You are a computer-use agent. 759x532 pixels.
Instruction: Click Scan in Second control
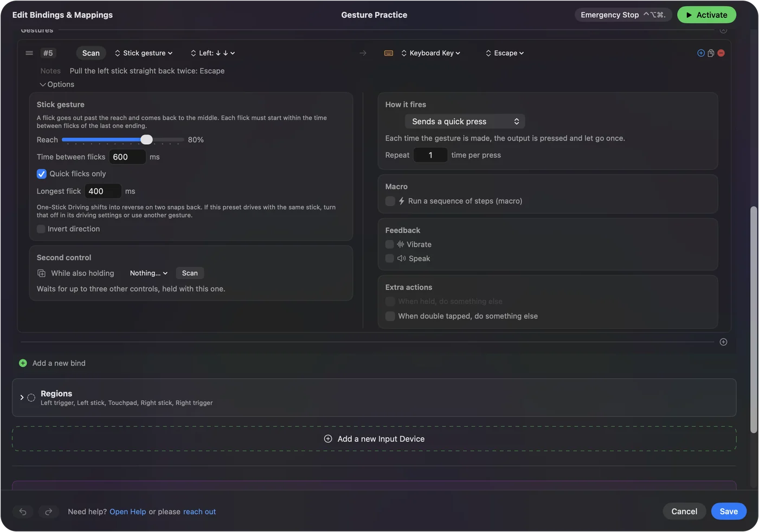click(x=190, y=273)
